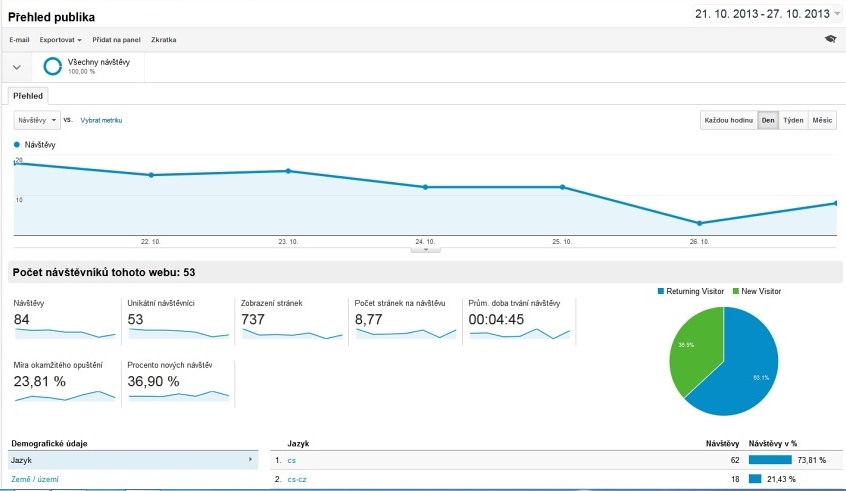Switch chart to Měsíc granularity
The image size is (846, 491).
coord(822,120)
